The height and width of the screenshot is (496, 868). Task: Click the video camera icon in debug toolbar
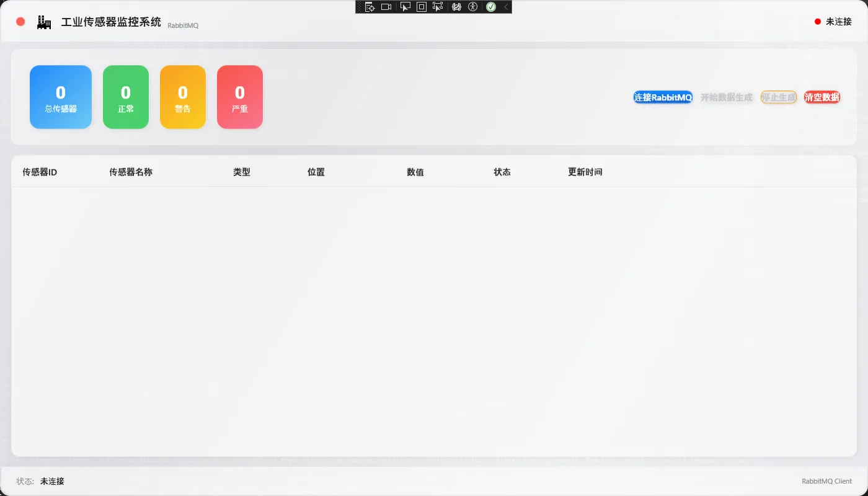click(x=386, y=7)
